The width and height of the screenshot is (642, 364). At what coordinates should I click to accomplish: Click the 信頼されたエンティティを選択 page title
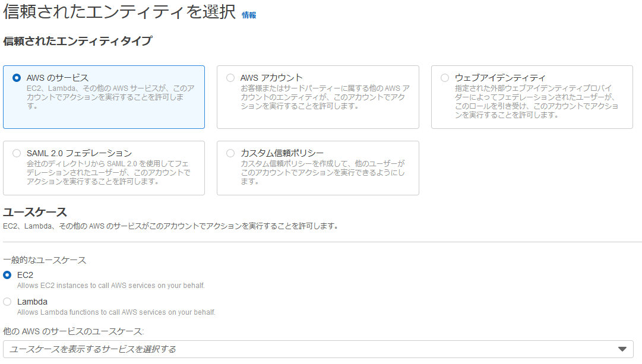[119, 12]
